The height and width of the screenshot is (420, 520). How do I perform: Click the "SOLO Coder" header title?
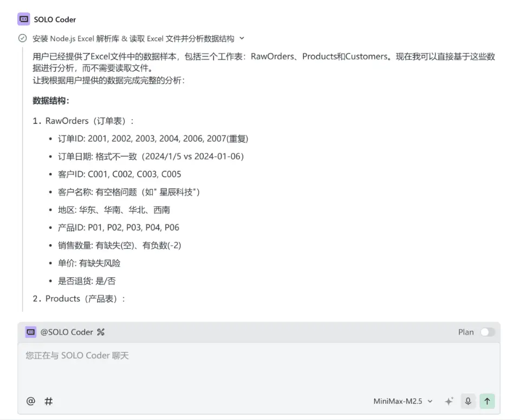pyautogui.click(x=54, y=19)
